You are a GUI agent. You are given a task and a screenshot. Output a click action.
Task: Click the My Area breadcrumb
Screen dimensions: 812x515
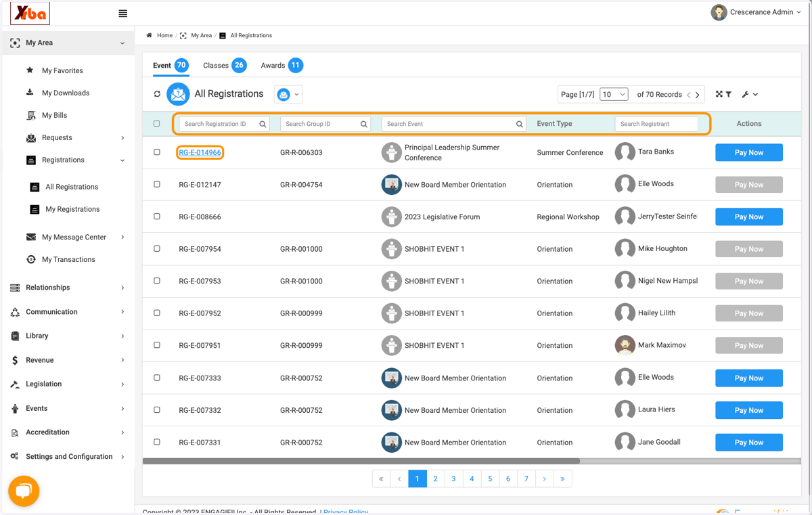click(201, 35)
